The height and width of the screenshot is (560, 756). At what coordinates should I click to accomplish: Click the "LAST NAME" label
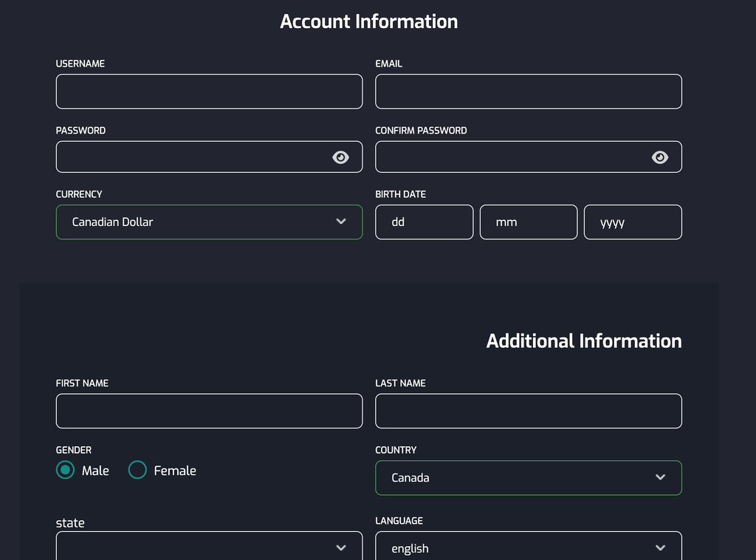400,383
